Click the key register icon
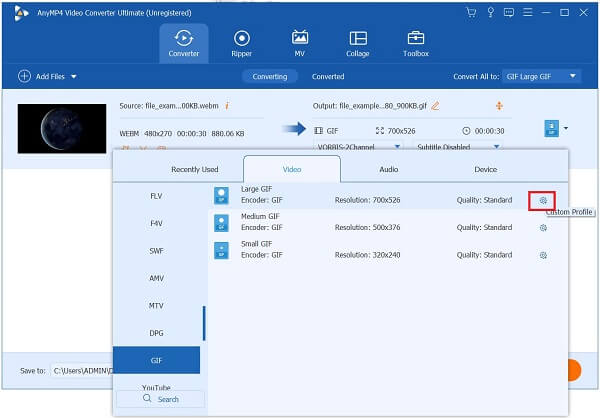600x418 pixels. click(x=490, y=13)
